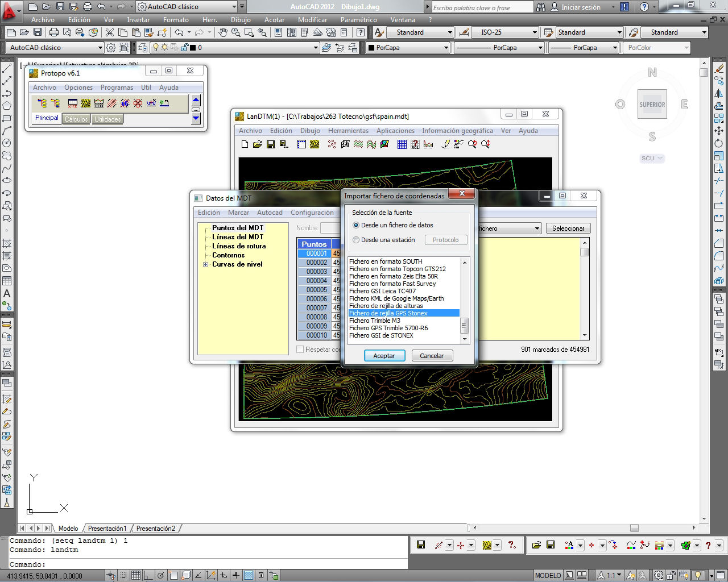Click the Layer Properties Manager icon
Screen dimensions: 728x582
point(142,48)
